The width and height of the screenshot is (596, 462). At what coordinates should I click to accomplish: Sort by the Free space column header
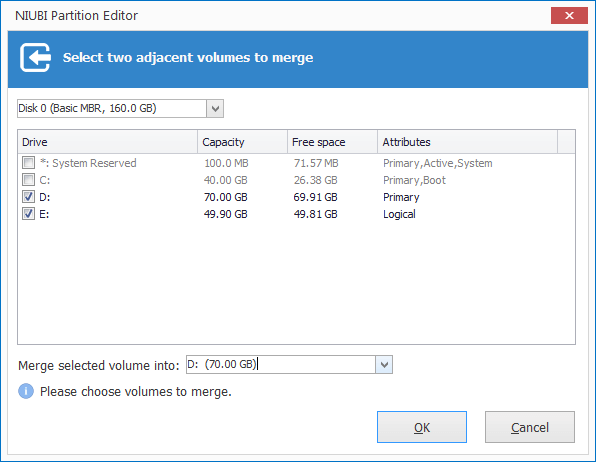coord(333,142)
